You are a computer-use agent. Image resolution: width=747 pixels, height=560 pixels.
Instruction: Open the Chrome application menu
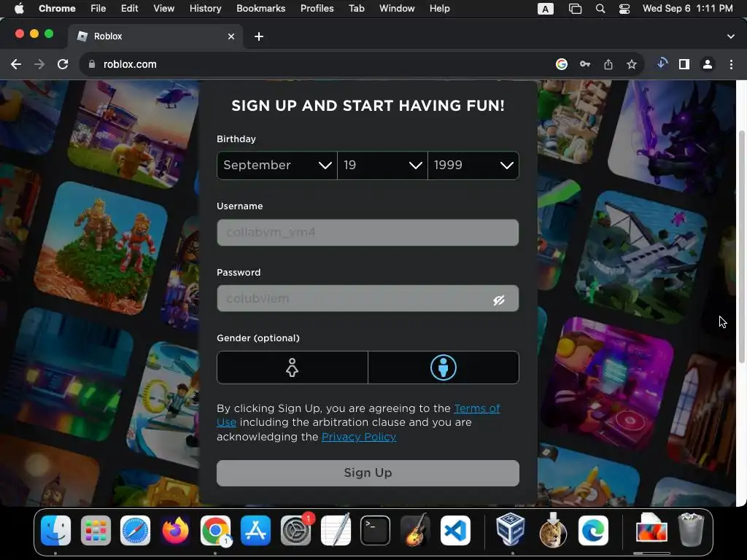pos(57,8)
